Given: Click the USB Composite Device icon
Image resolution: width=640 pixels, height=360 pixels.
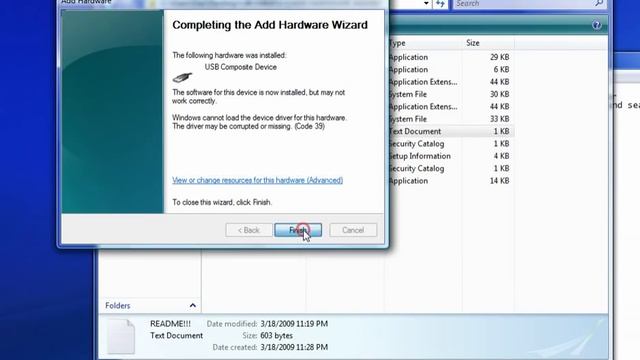Looking at the screenshot, I should click(x=182, y=77).
